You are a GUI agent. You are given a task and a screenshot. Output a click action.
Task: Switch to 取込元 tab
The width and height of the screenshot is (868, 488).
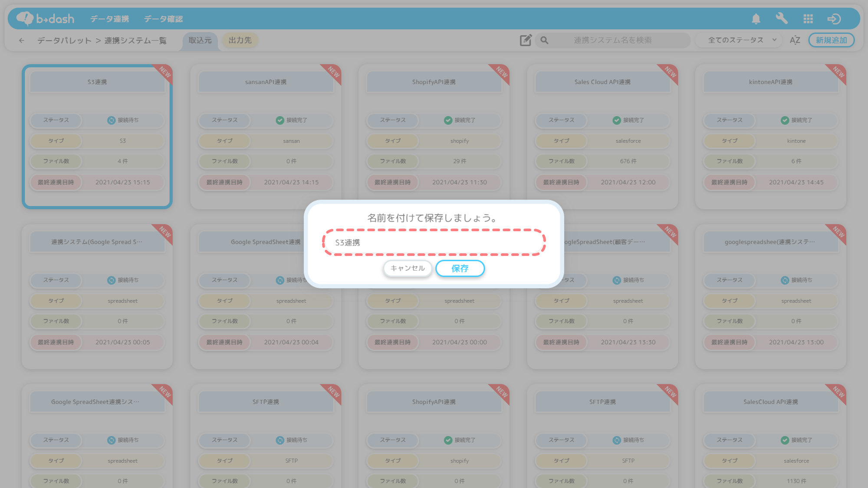(x=200, y=40)
